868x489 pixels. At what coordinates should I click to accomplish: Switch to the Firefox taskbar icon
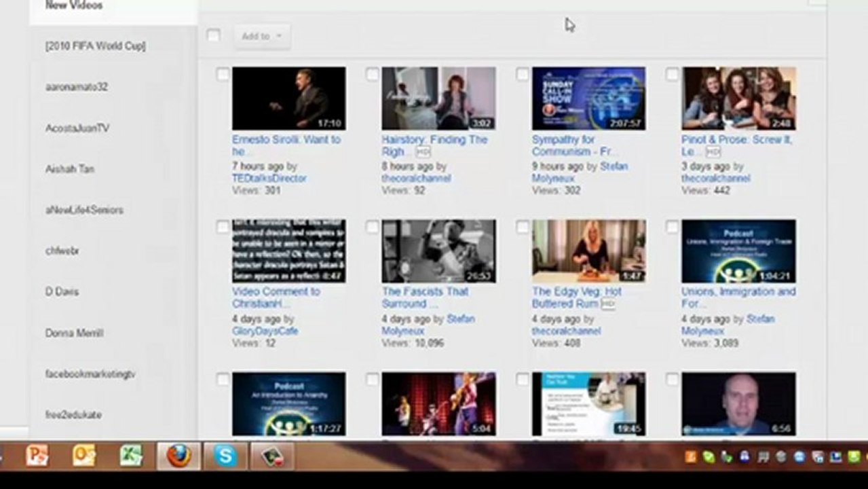coord(178,455)
